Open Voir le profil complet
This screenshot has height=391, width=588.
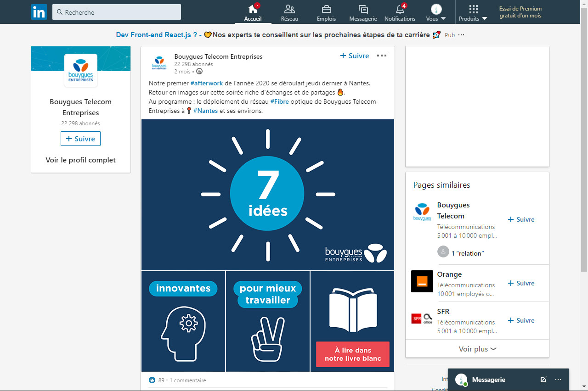coord(81,160)
